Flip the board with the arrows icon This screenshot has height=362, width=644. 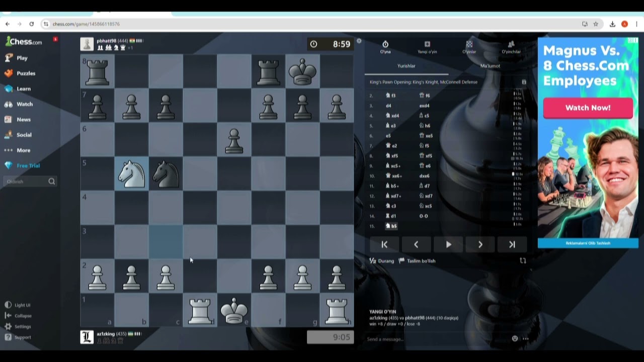point(523,260)
